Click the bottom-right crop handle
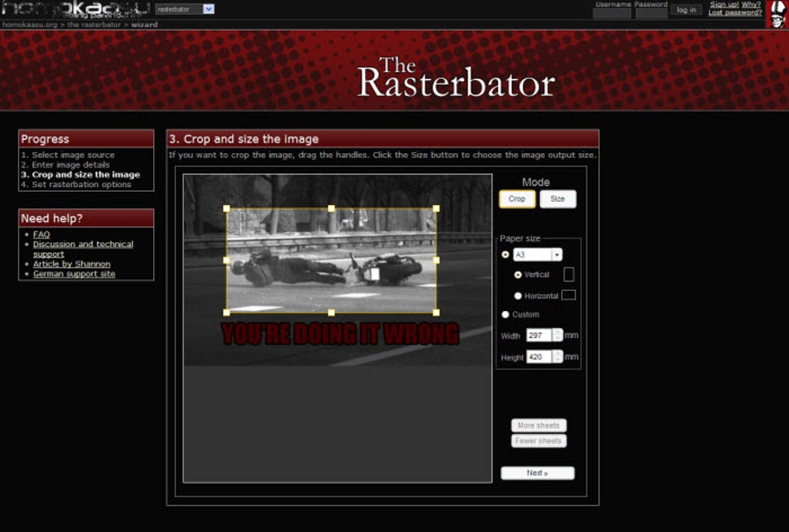The width and height of the screenshot is (789, 532). pos(435,312)
